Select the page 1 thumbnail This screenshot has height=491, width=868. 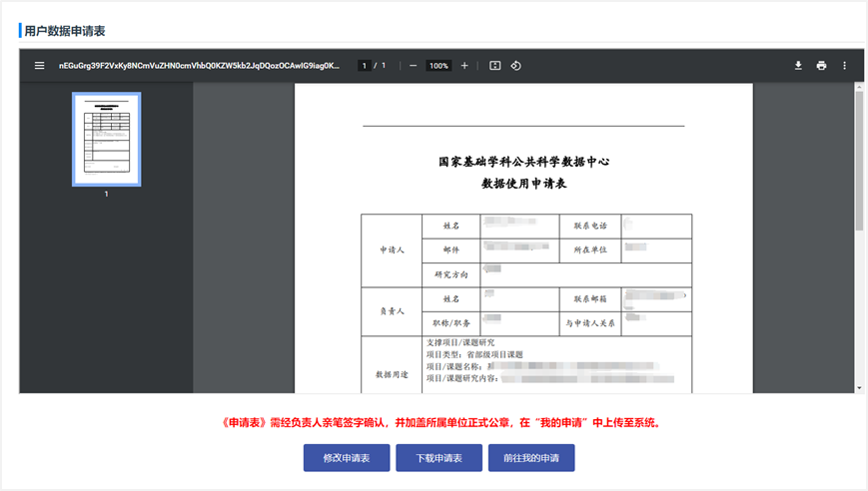pyautogui.click(x=106, y=140)
